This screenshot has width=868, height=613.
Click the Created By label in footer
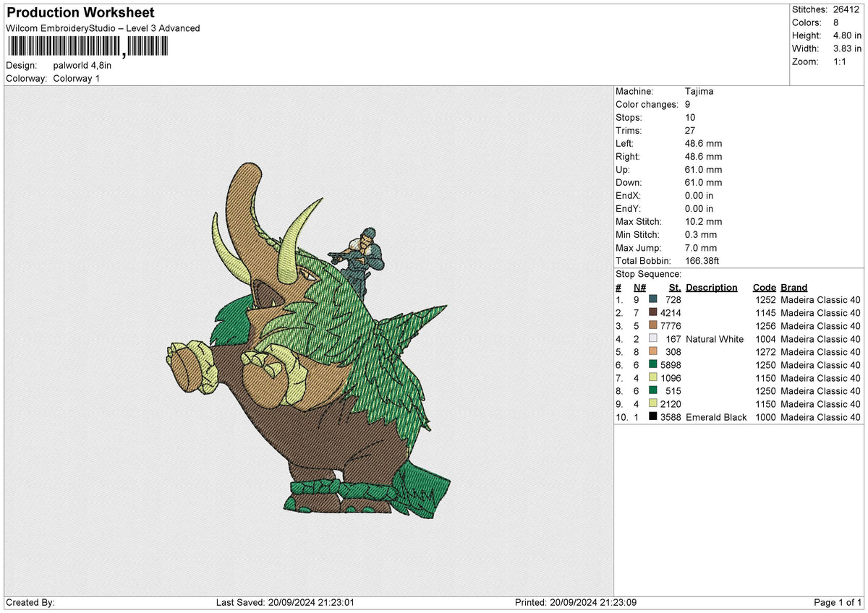[30, 602]
